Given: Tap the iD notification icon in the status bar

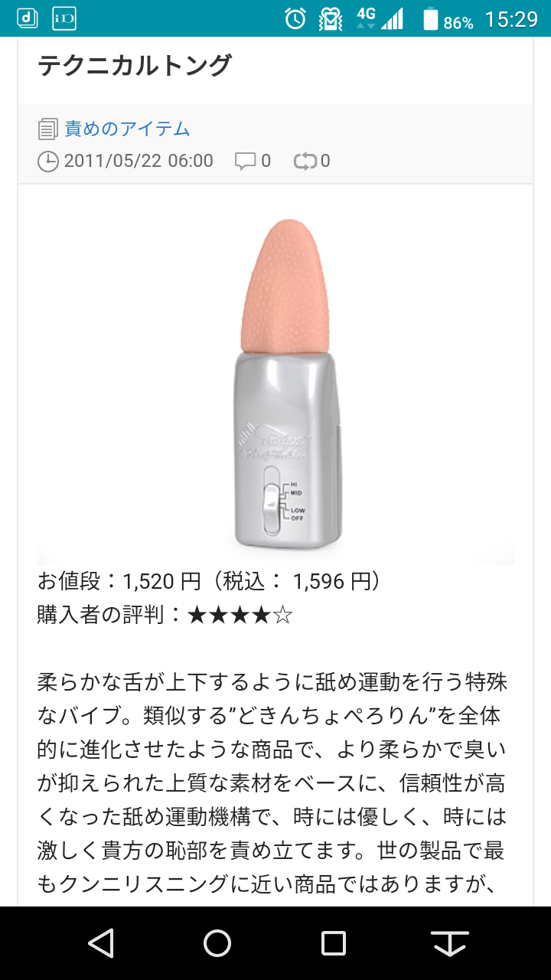Looking at the screenshot, I should pos(64,18).
